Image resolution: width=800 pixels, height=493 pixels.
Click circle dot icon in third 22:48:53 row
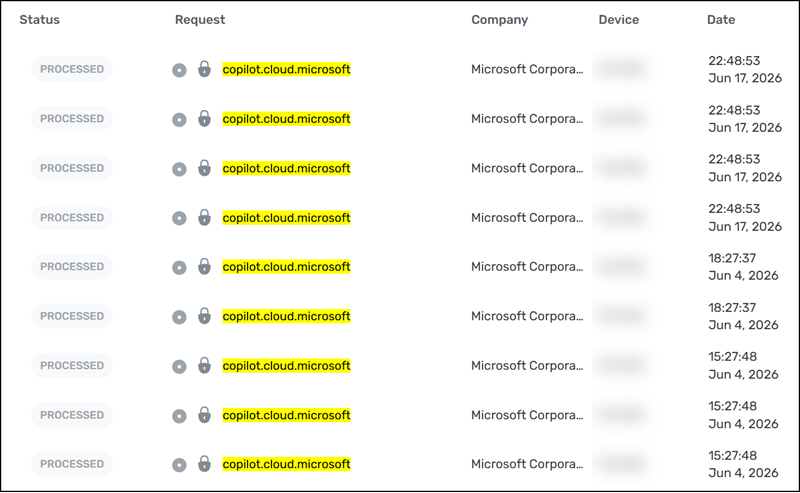point(179,169)
